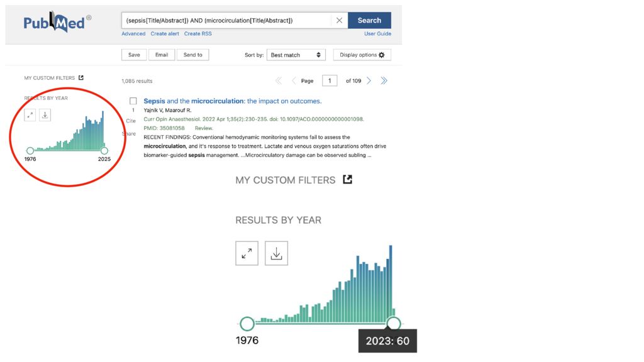Screen dimensions: 644x362
Task: Go to the last results page
Action: coord(384,81)
